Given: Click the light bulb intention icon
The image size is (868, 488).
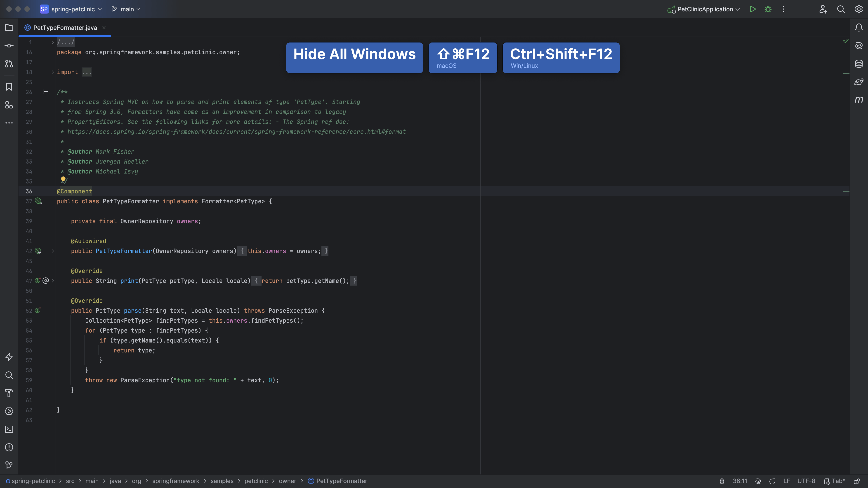Looking at the screenshot, I should [63, 180].
